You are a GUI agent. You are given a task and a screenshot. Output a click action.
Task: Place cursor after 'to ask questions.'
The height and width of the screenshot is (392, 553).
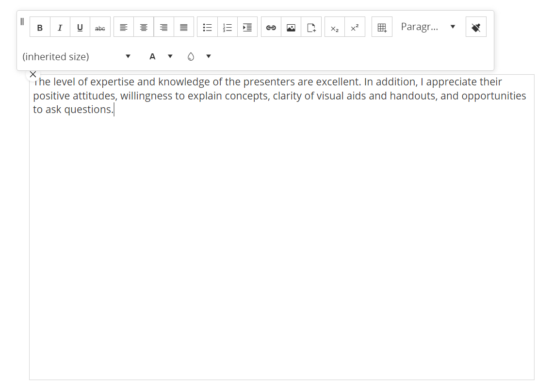coord(114,110)
